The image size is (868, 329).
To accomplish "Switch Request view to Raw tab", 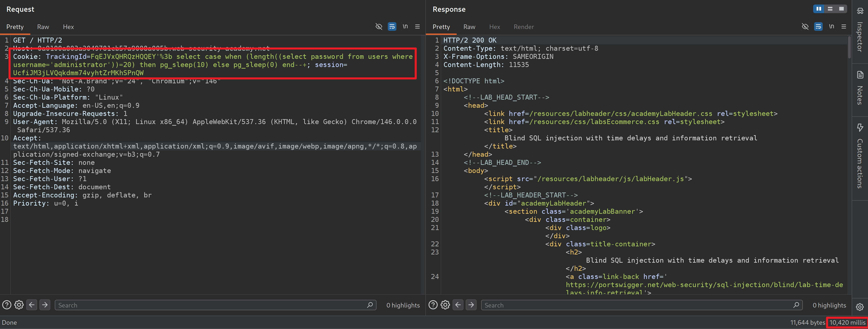I will click(43, 27).
